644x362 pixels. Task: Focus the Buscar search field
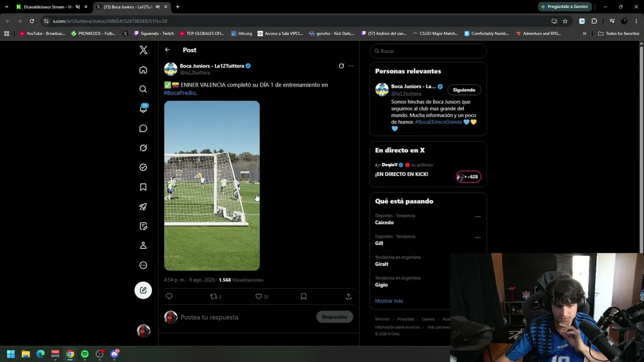tap(428, 51)
